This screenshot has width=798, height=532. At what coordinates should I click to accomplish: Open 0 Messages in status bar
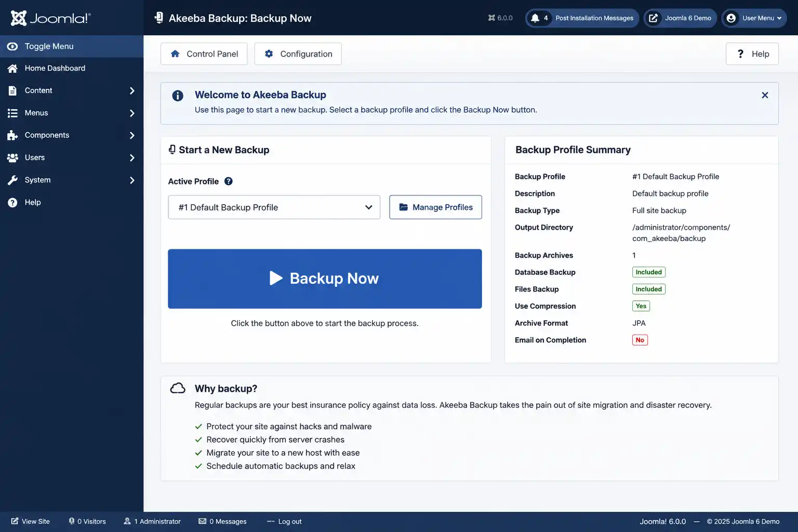pyautogui.click(x=222, y=522)
